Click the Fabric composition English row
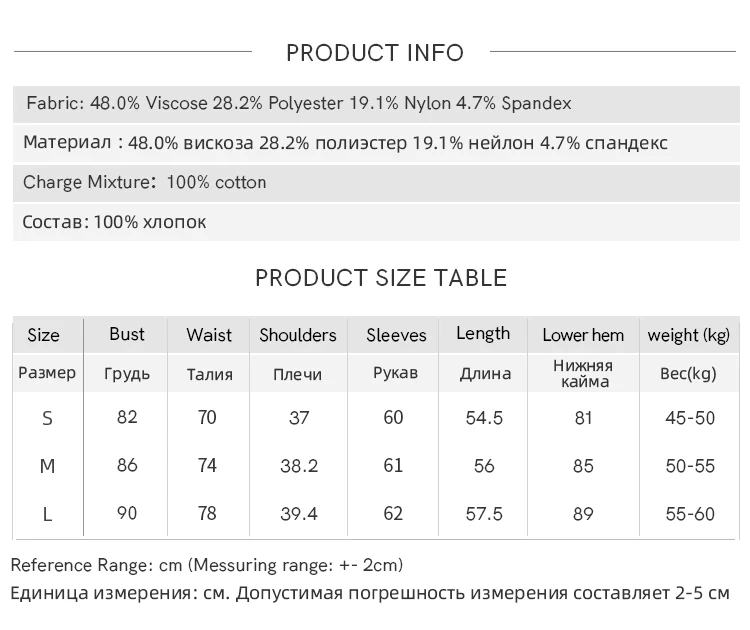The height and width of the screenshot is (630, 750). point(299,103)
